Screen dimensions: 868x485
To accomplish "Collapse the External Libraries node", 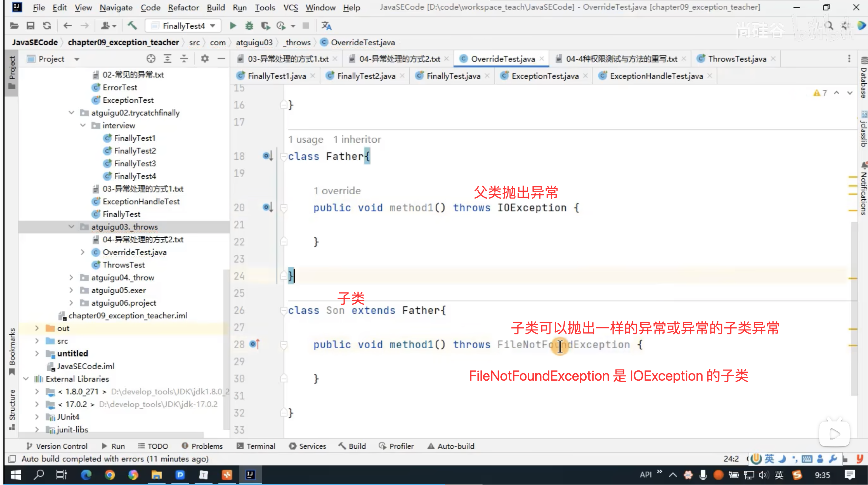I will (x=26, y=379).
